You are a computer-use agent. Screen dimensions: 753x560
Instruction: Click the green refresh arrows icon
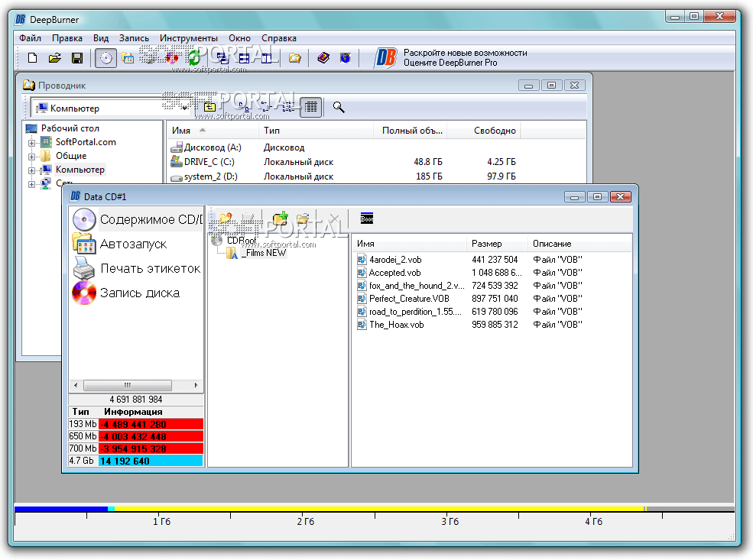coord(194,58)
